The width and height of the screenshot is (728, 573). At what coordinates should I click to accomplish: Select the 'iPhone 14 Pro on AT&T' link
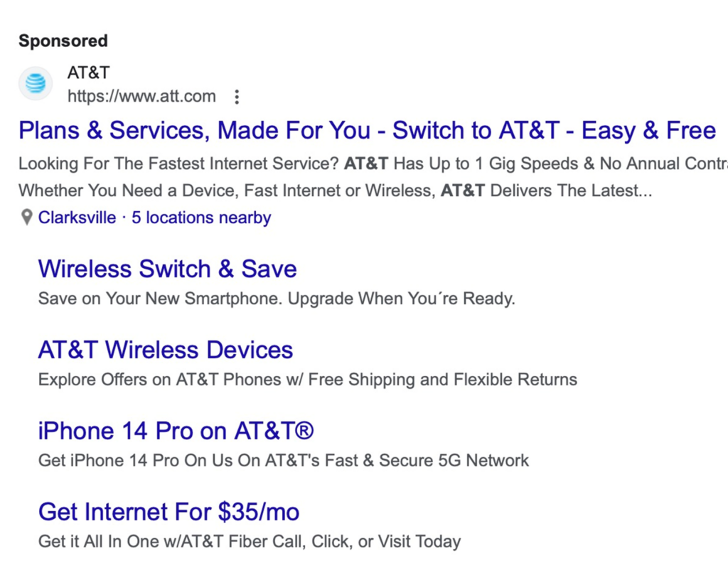pyautogui.click(x=176, y=431)
